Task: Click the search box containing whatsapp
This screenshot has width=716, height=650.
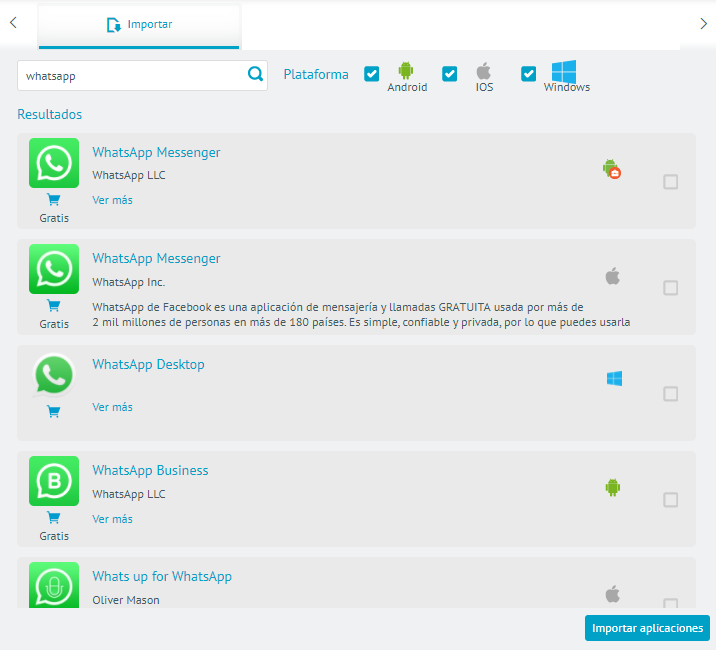Action: 142,75
